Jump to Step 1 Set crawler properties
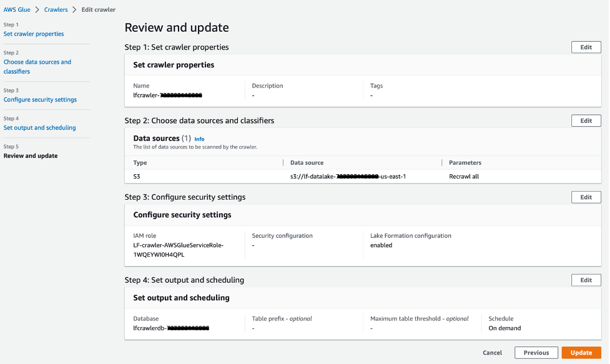The width and height of the screenshot is (610, 364). point(34,34)
